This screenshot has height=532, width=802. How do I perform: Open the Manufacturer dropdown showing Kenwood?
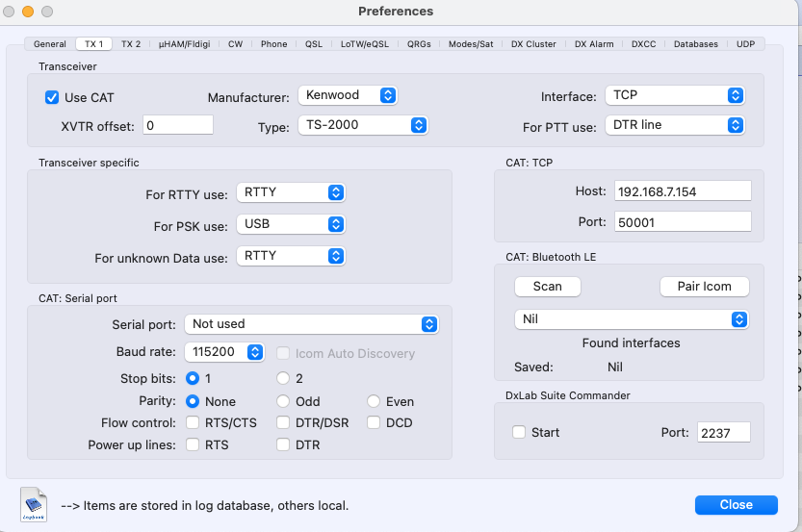[x=348, y=95]
